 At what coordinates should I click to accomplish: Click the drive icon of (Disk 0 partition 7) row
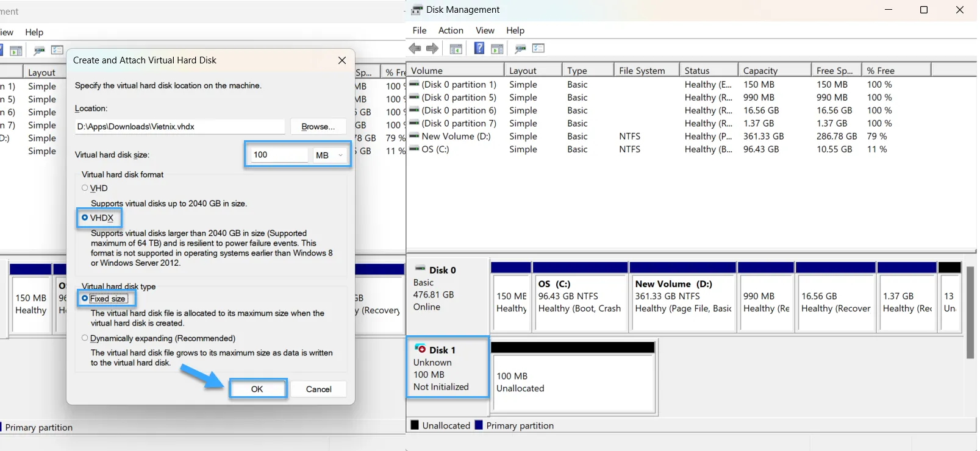[x=415, y=123]
